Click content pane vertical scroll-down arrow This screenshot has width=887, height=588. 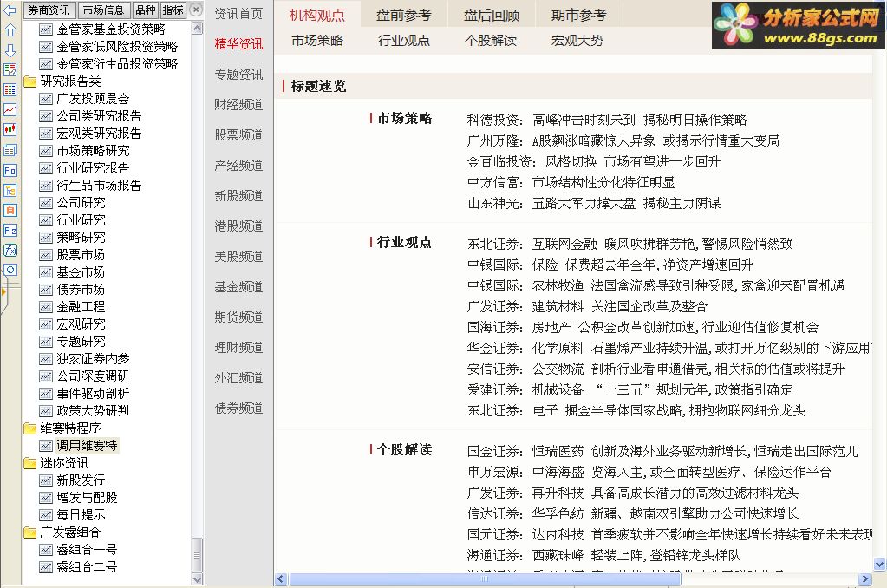pyautogui.click(x=879, y=565)
